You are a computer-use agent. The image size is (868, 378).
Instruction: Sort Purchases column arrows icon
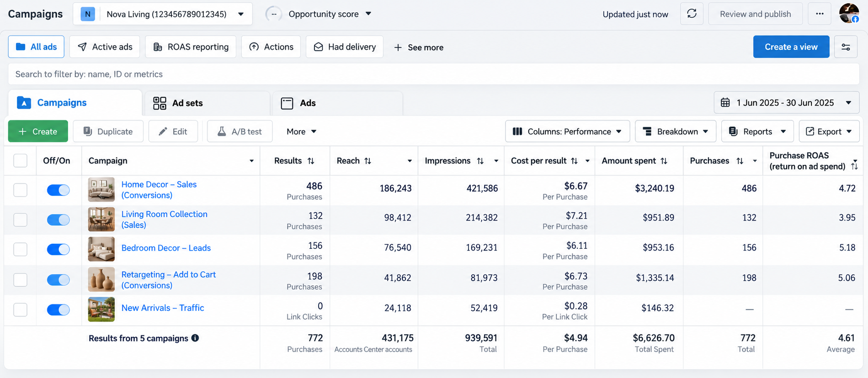click(740, 161)
